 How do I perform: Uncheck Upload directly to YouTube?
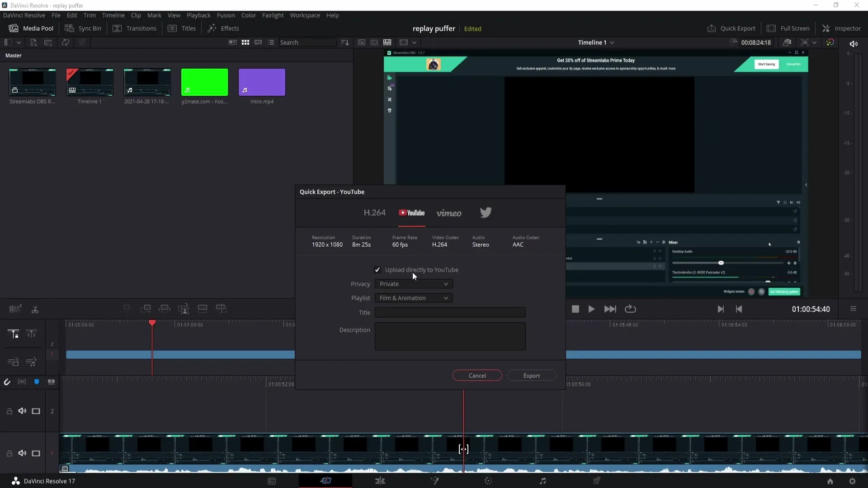pyautogui.click(x=377, y=270)
